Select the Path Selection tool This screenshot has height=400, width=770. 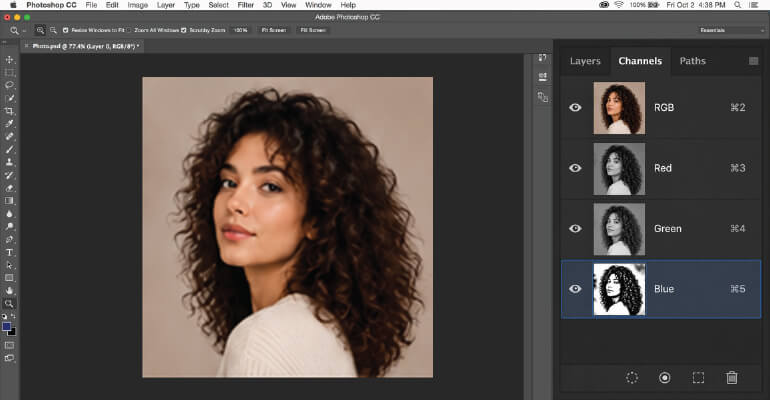pyautogui.click(x=9, y=265)
